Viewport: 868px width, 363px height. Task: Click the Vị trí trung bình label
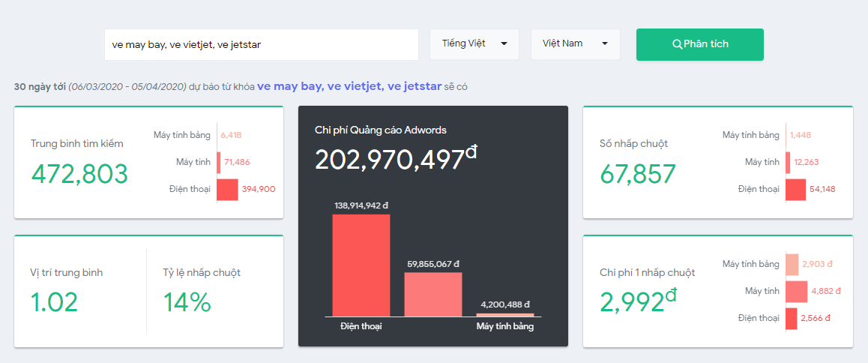point(67,273)
